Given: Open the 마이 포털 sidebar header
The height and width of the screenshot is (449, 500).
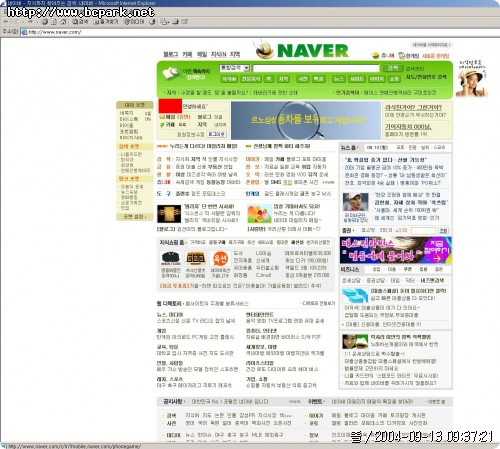Looking at the screenshot, I should point(135,105).
